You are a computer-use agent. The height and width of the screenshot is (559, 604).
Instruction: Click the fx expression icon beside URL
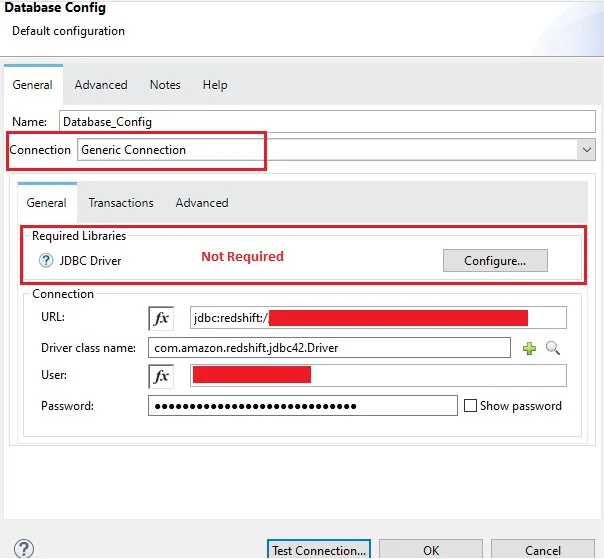click(161, 318)
